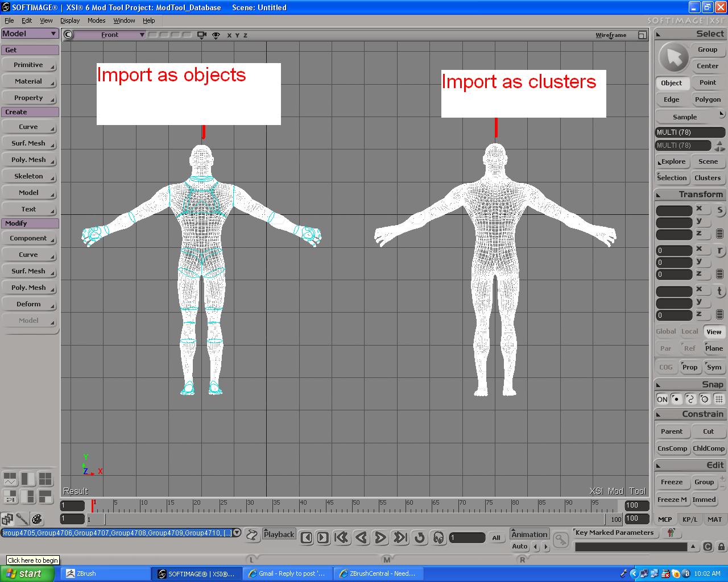
Task: Click the Select arrow tool icon
Action: pyautogui.click(x=673, y=57)
